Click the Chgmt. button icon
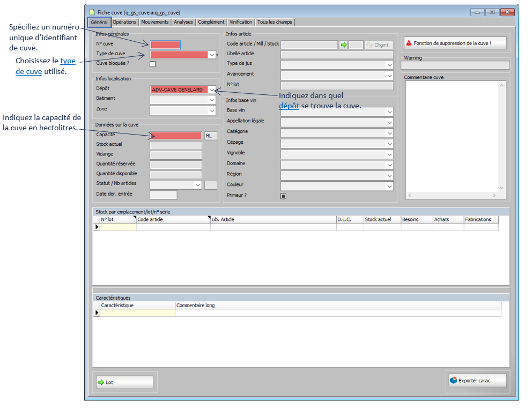Image resolution: width=532 pixels, height=408 pixels. click(x=369, y=45)
